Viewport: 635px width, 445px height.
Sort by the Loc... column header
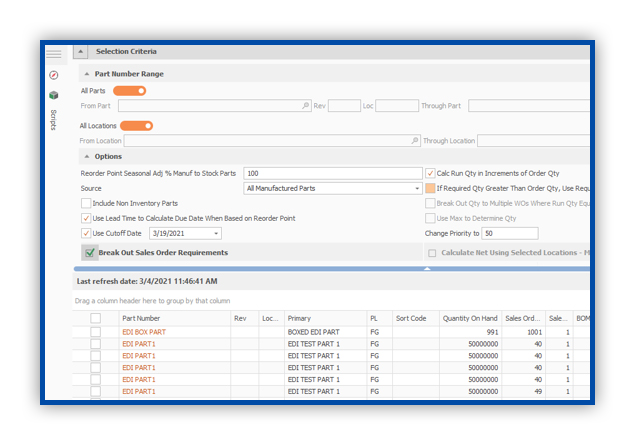point(271,318)
